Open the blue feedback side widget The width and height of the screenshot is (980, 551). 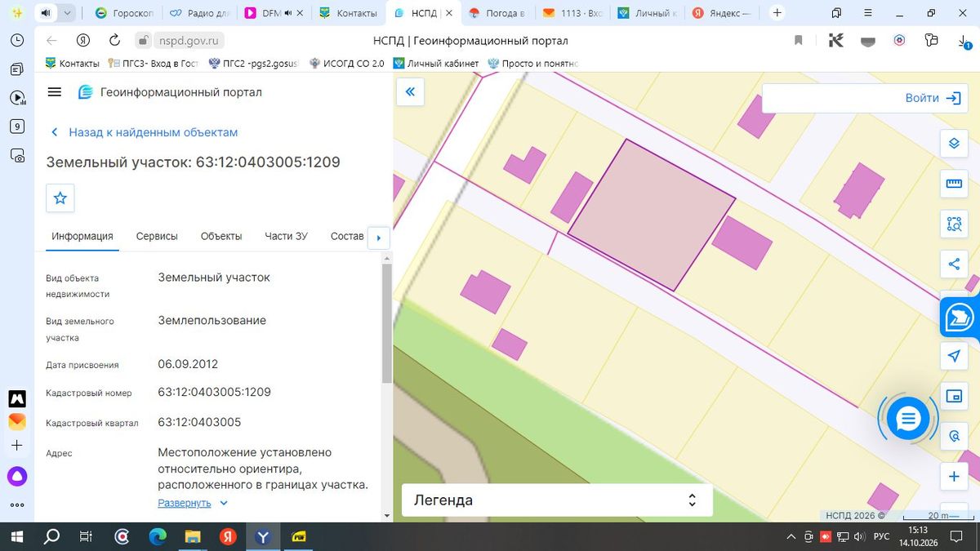click(960, 318)
